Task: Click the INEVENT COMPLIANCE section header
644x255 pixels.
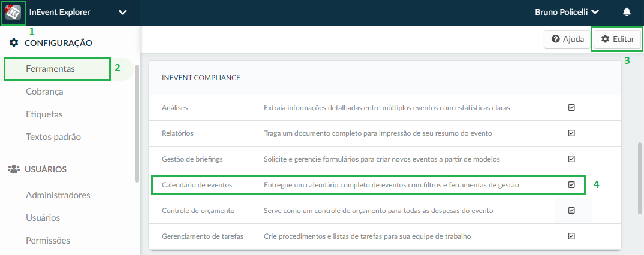Action: coord(201,77)
